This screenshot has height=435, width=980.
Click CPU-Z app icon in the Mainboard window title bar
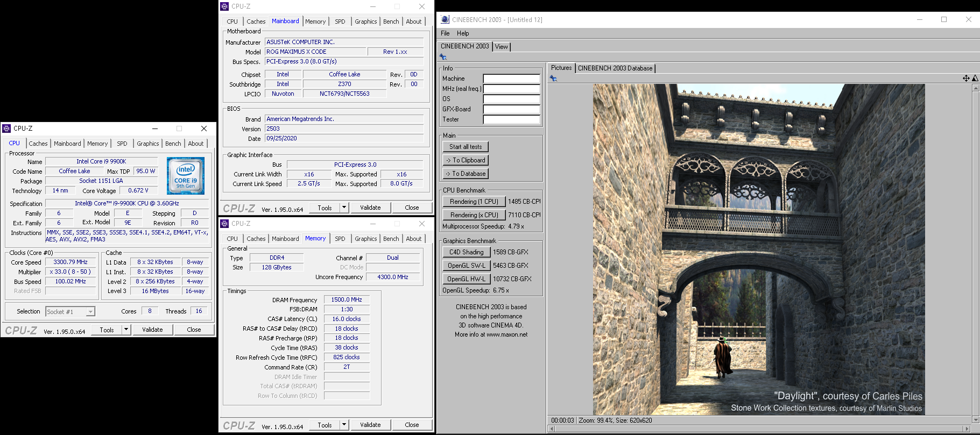tap(224, 6)
